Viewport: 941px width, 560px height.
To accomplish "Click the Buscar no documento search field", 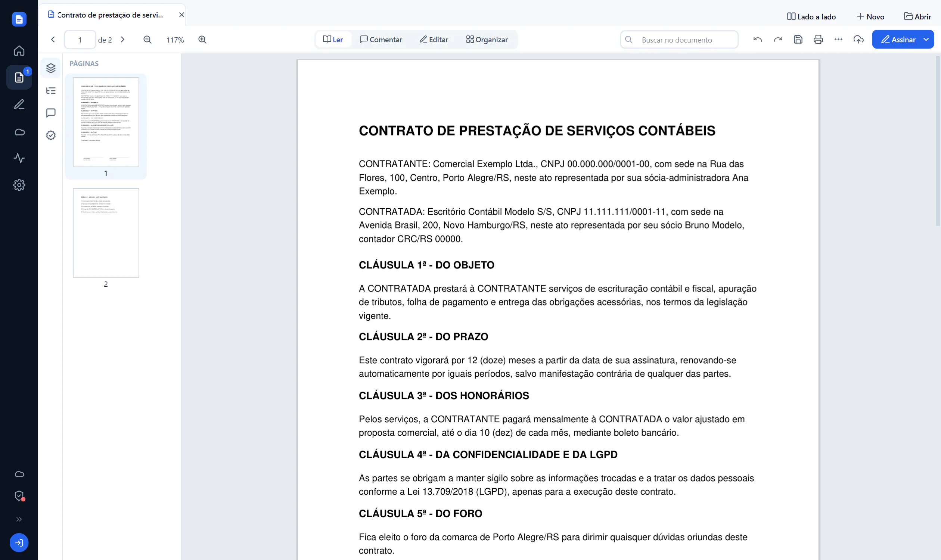I will click(679, 40).
